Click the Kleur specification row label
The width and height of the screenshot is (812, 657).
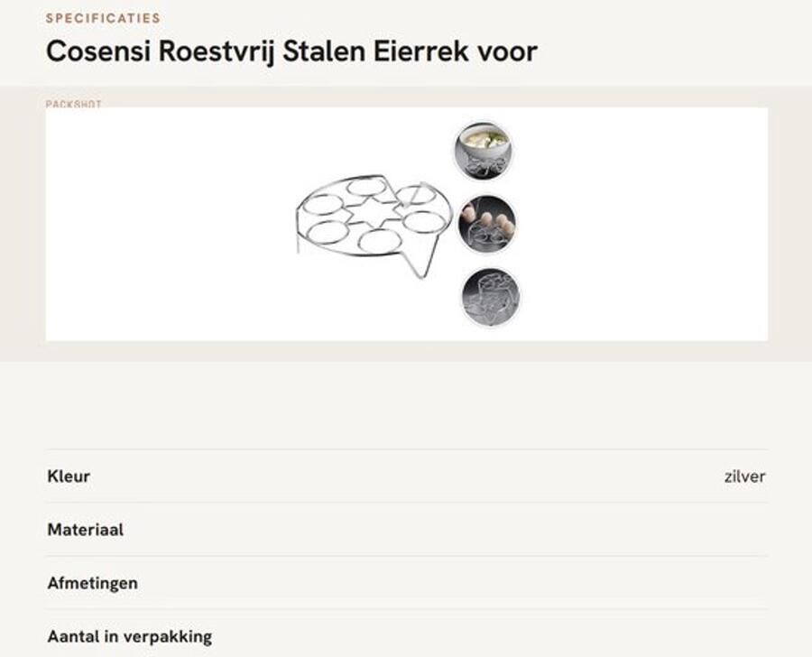69,477
